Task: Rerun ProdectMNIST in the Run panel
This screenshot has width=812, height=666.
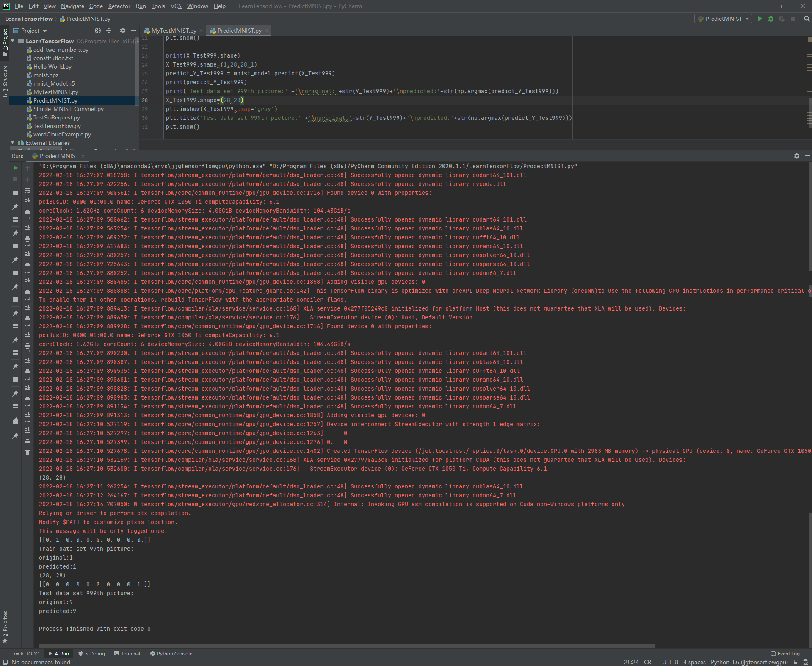Action: click(x=15, y=168)
